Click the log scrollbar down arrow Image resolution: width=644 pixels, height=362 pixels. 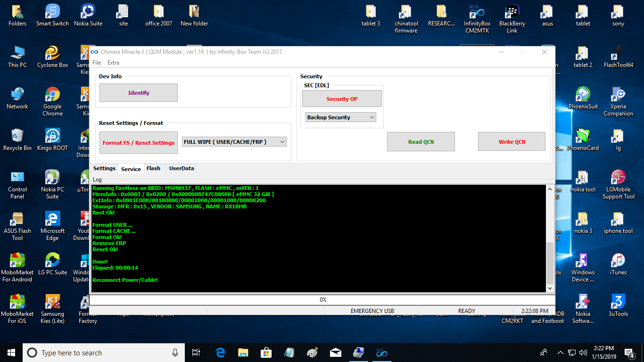(550, 288)
